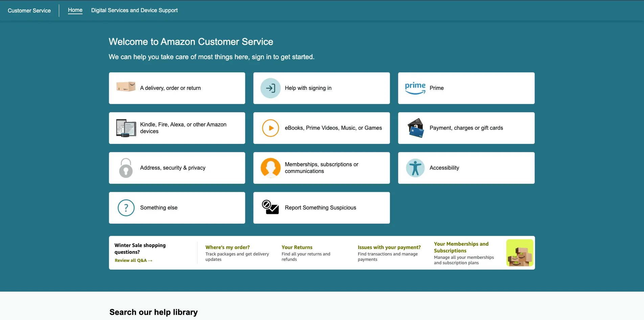This screenshot has width=644, height=320.
Task: Switch to the Home tab
Action: (x=75, y=10)
